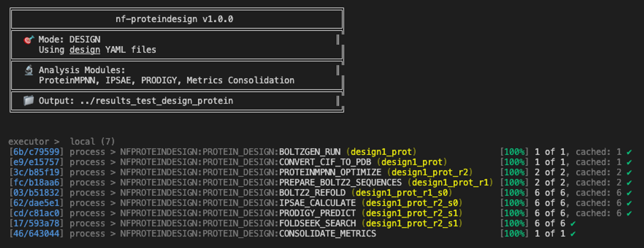Click the task hash 6b/c79599
The width and height of the screenshot is (644, 248).
click(36, 152)
